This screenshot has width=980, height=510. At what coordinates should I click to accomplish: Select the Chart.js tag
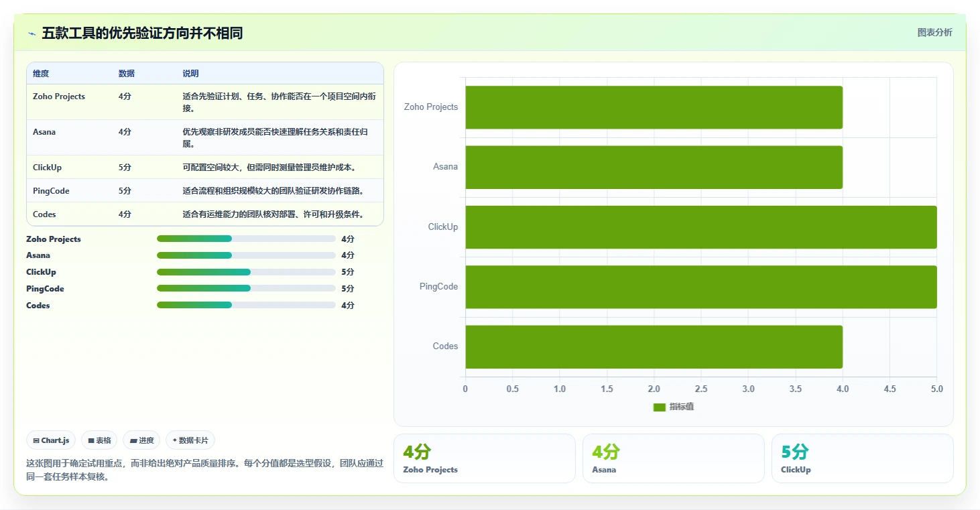(52, 440)
